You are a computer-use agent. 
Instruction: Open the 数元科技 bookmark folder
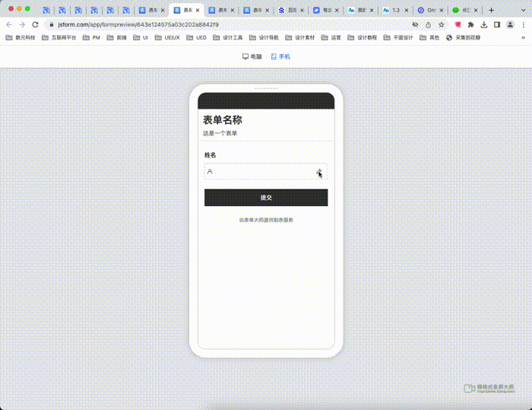21,37
